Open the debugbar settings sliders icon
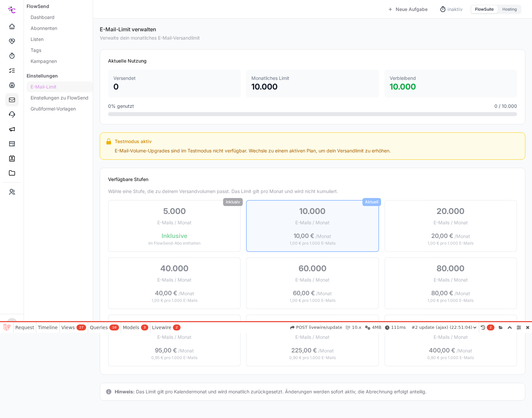The height and width of the screenshot is (418, 532). pyautogui.click(x=519, y=327)
